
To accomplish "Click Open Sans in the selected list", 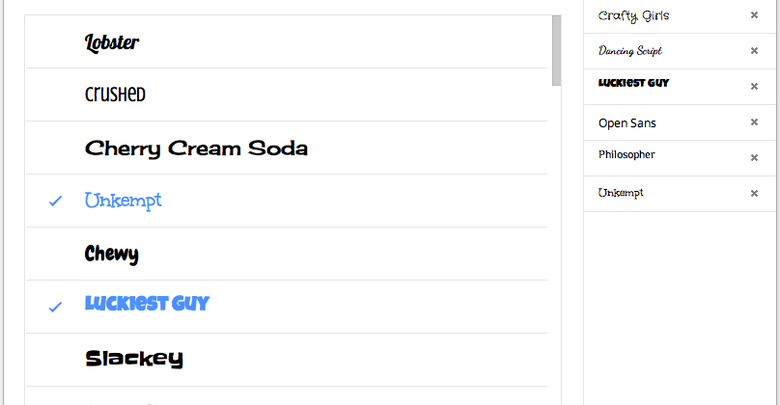I will (627, 123).
